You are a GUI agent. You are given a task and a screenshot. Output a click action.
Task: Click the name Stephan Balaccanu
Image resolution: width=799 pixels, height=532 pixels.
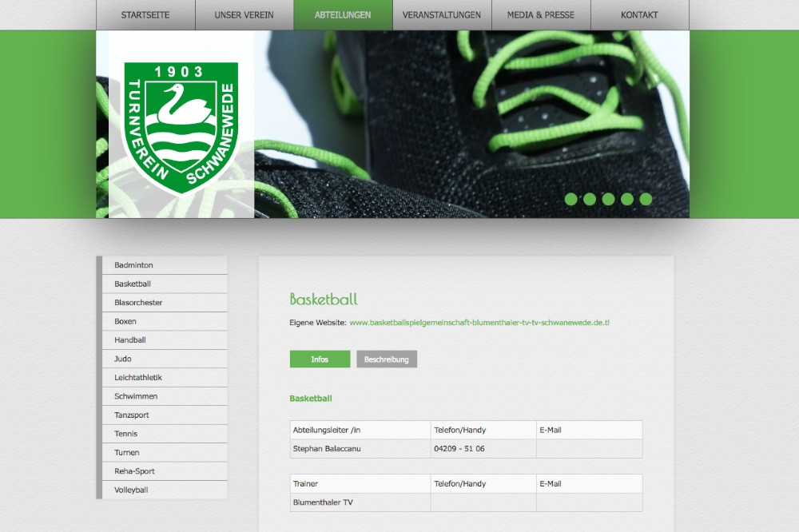tap(327, 449)
